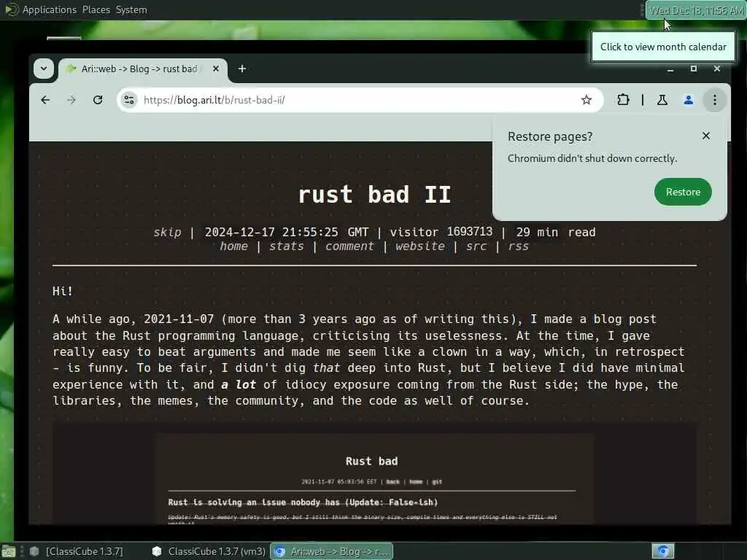Screen dimensions: 747x560
Task: Open the src link
Action: [x=476, y=246]
